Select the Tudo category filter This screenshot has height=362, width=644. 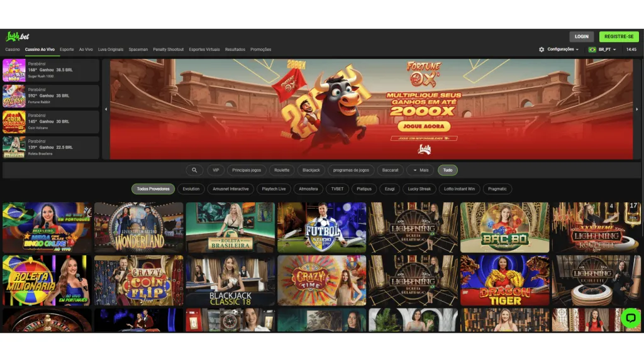[447, 170]
